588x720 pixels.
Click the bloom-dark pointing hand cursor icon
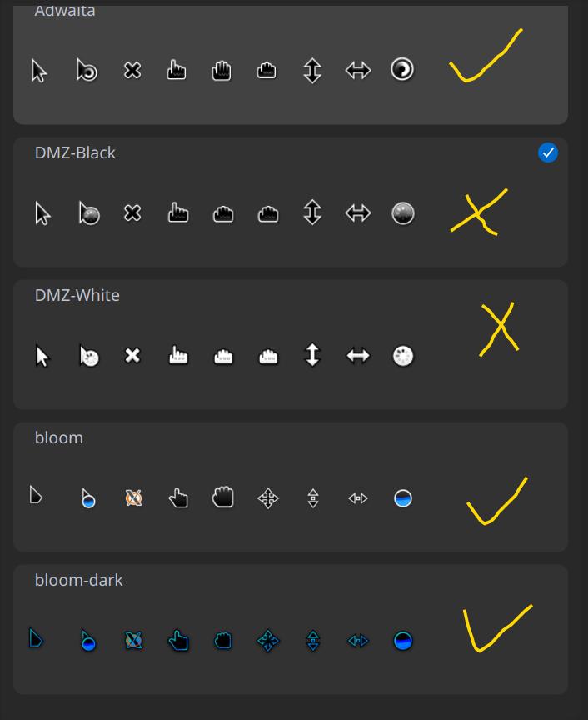pos(177,641)
